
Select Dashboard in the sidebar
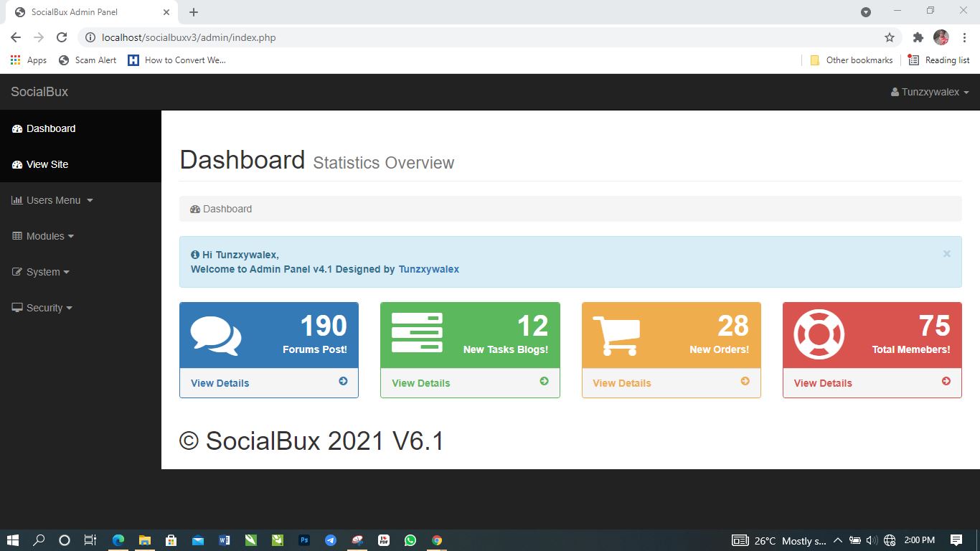(50, 128)
